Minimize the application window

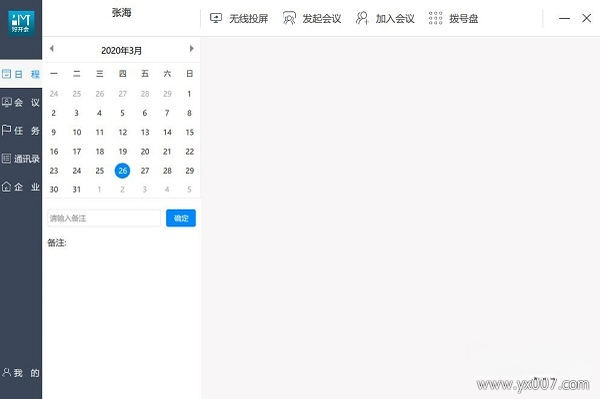click(x=564, y=18)
